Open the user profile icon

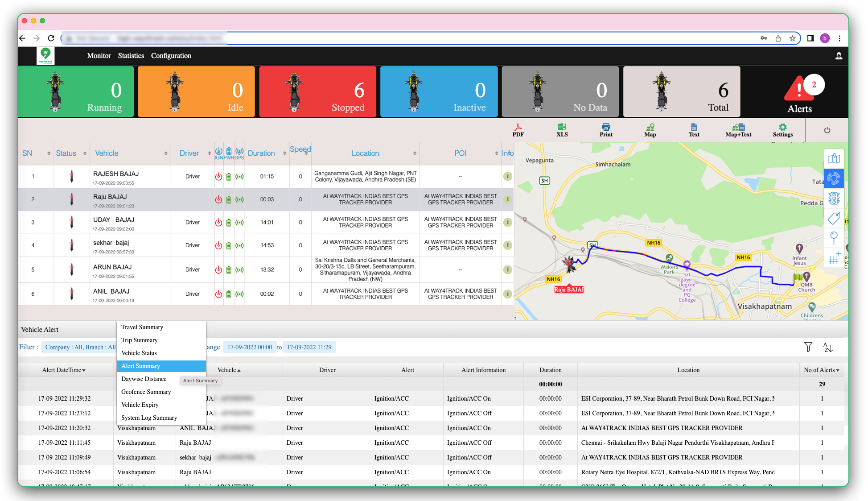(x=839, y=56)
